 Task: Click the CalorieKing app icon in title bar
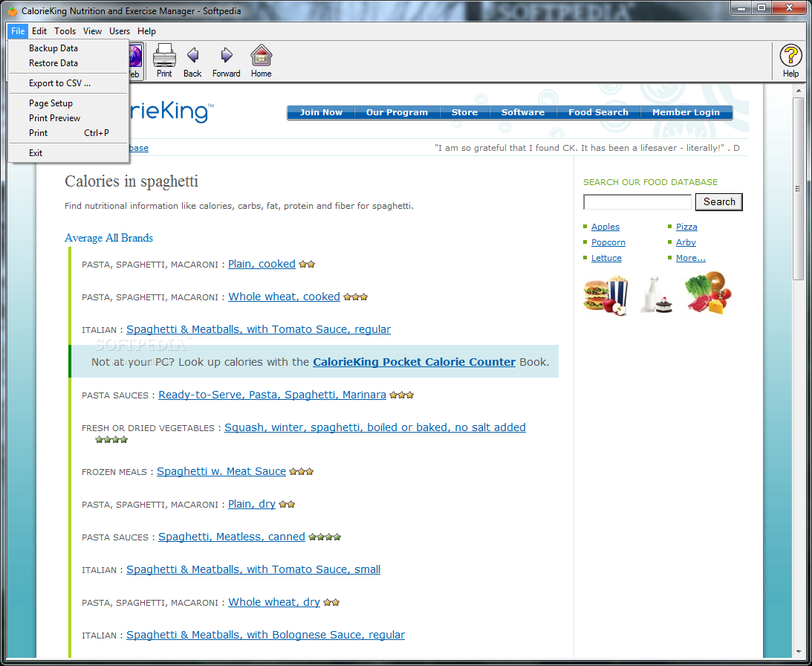click(13, 11)
